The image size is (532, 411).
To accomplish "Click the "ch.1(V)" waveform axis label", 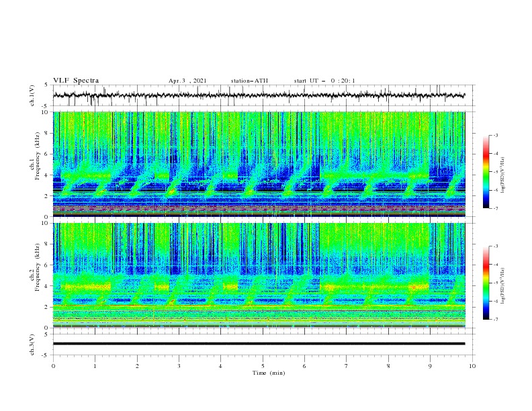I will pos(32,95).
